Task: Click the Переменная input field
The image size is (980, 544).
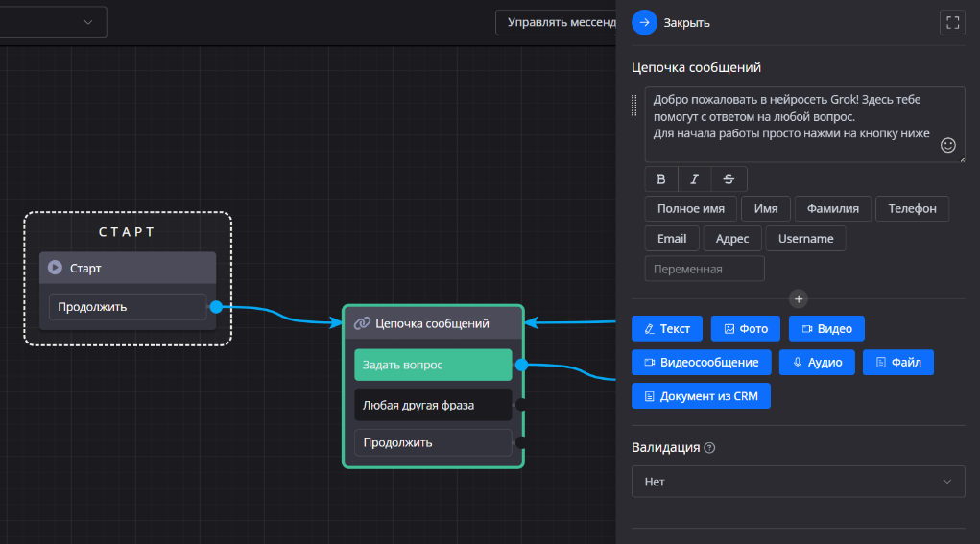Action: pos(704,269)
